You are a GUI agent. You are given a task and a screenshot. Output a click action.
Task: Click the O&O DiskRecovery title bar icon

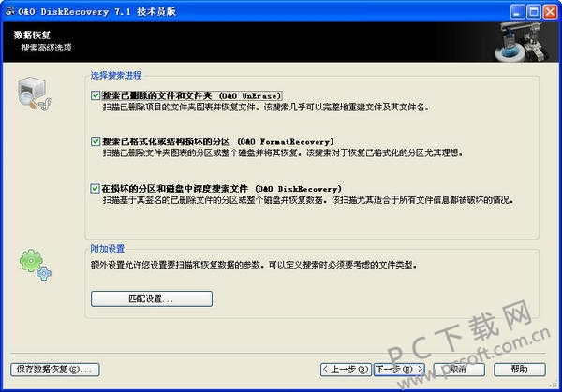(x=9, y=11)
